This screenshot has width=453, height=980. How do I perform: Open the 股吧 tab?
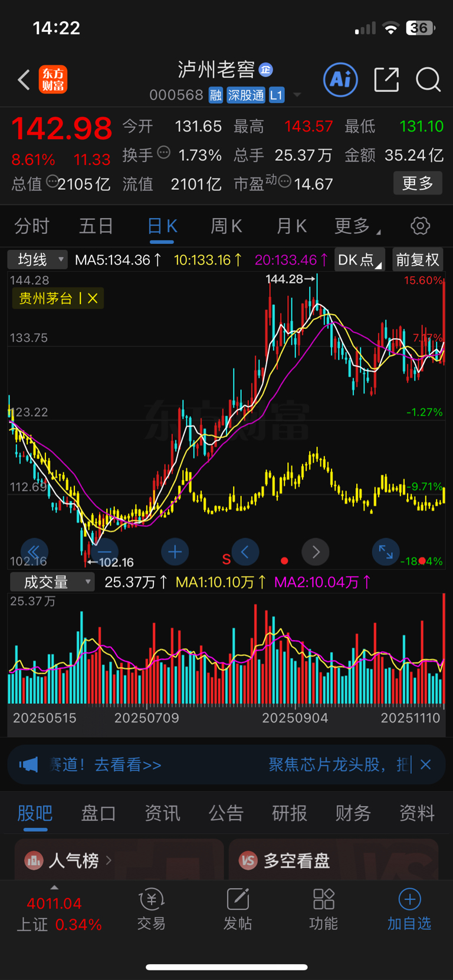coord(35,814)
